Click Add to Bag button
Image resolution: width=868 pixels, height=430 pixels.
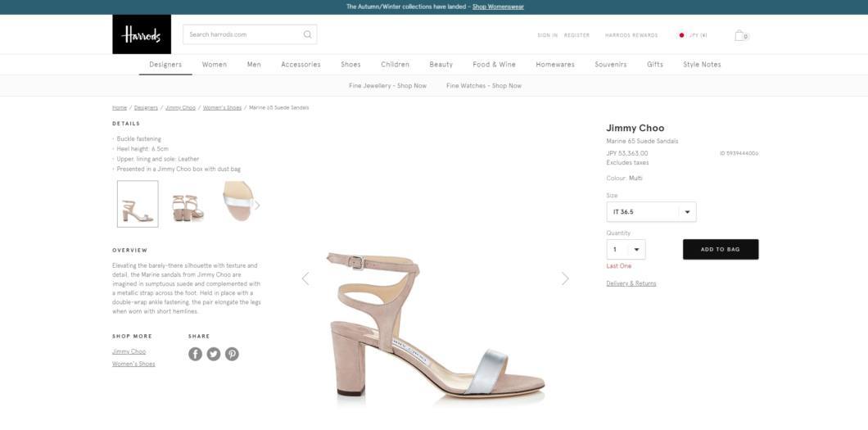pos(721,250)
